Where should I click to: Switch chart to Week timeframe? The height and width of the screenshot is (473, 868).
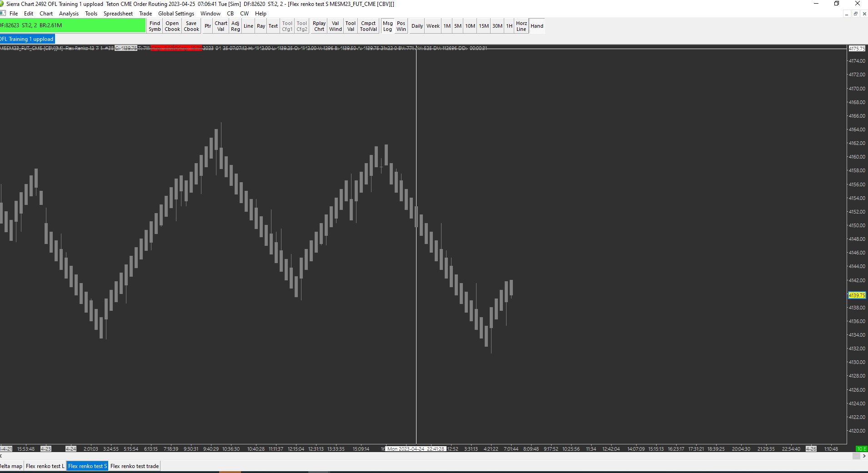433,26
